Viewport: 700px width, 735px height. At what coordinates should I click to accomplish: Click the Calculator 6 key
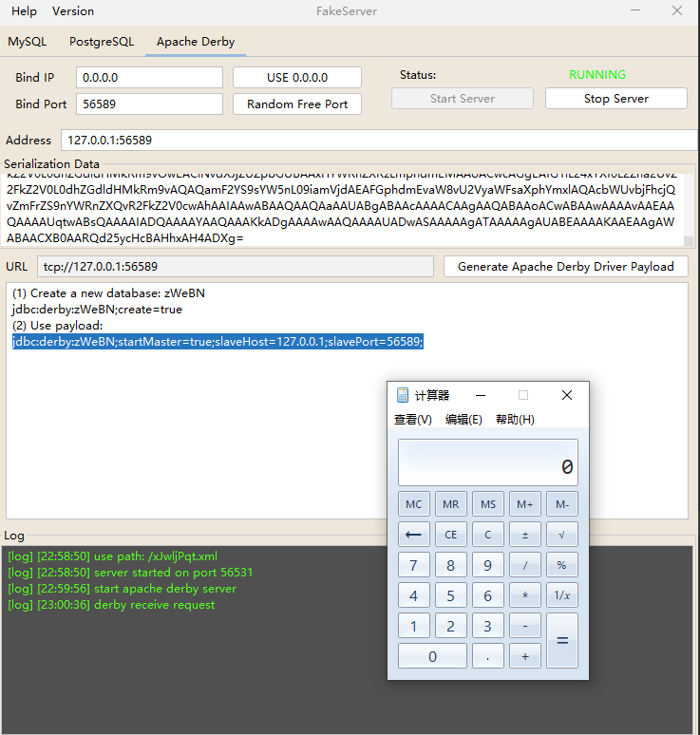(x=488, y=595)
